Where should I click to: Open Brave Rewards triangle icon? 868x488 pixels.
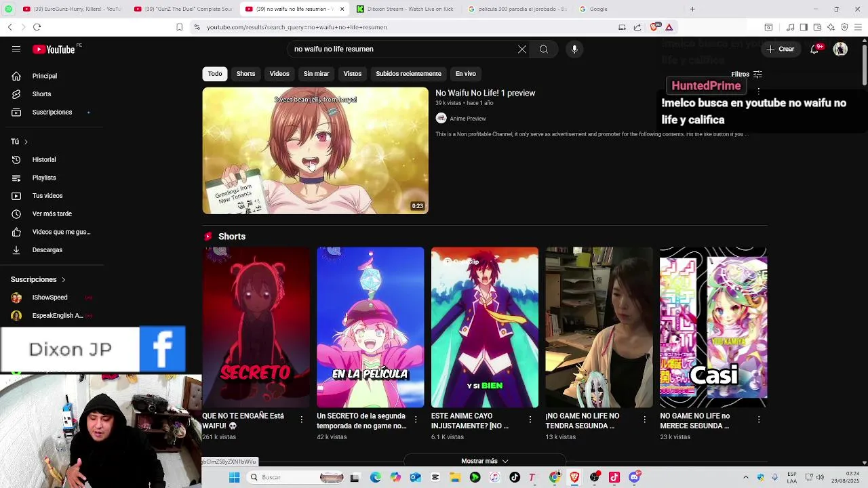pyautogui.click(x=669, y=27)
